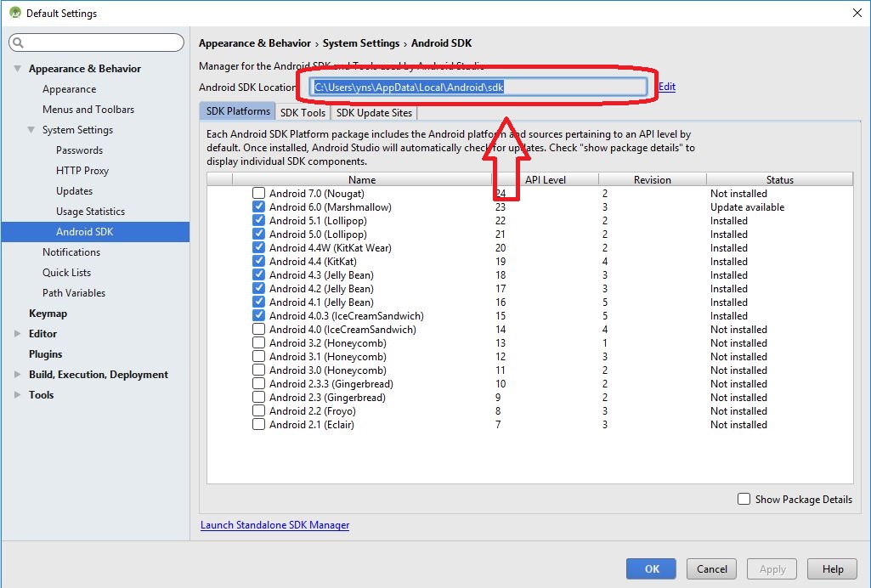Collapse the System Settings tree arrow

tap(31, 129)
